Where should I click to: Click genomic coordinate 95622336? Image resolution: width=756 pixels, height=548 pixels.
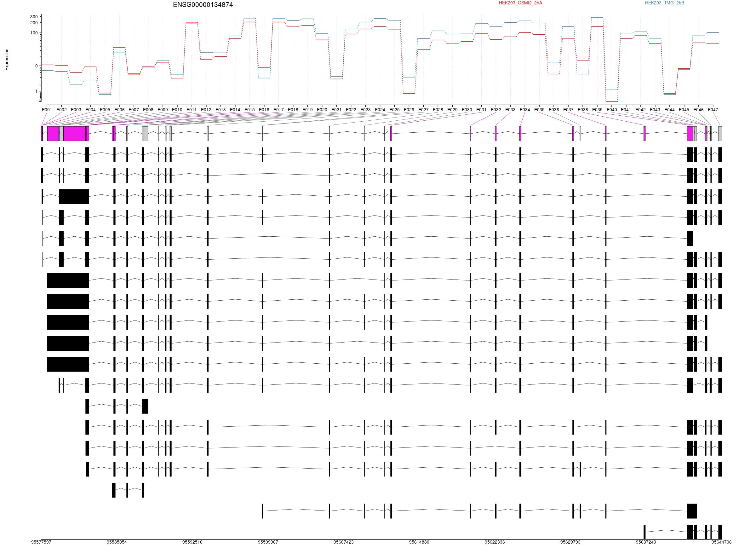tap(495, 542)
